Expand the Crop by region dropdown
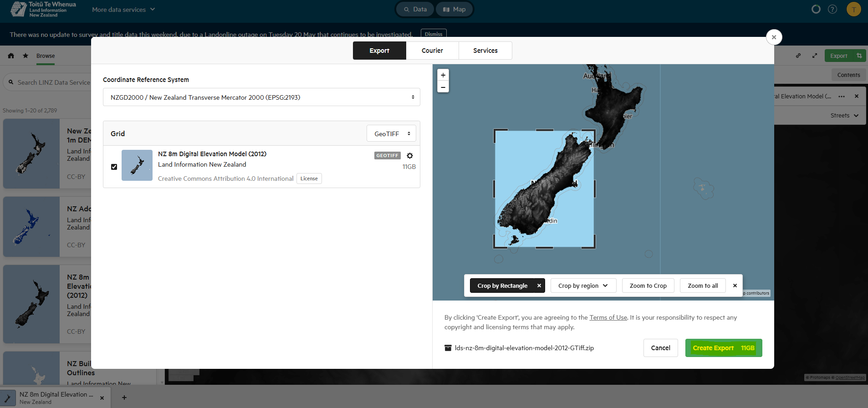This screenshot has width=868, height=408. (583, 286)
